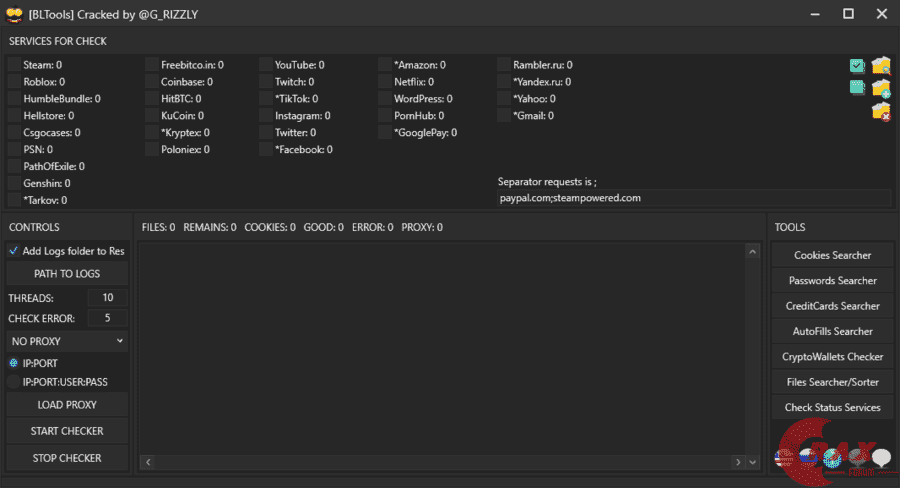Uncheck Add Logs folder to Res
This screenshot has width=900, height=488.
click(14, 251)
